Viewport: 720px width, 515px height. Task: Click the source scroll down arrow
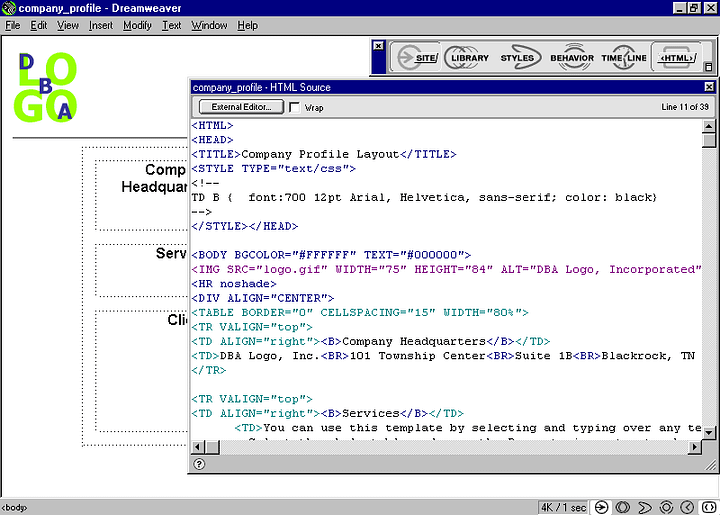[x=709, y=432]
